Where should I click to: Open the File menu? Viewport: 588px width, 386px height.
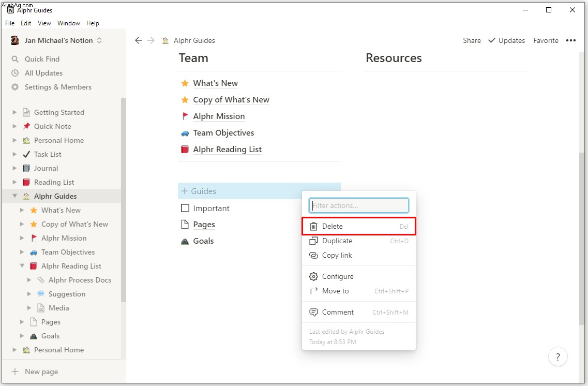click(x=10, y=23)
